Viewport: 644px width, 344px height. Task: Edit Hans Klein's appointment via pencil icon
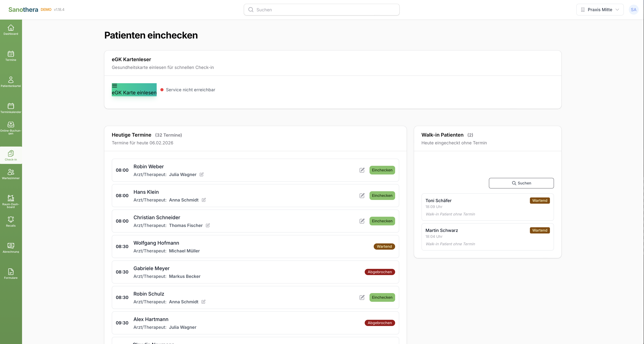tap(362, 195)
